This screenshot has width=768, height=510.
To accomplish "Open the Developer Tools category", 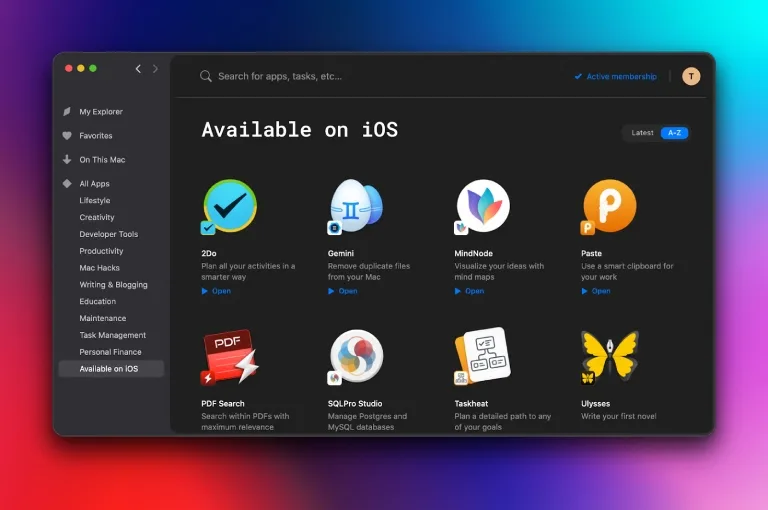I will pyautogui.click(x=109, y=234).
